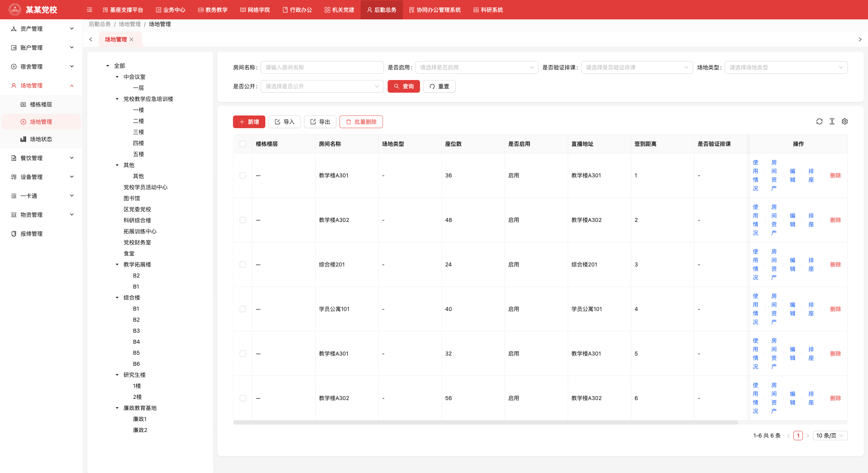The width and height of the screenshot is (868, 473).
Task: Collapse the 综合楼 tree node
Action: pyautogui.click(x=117, y=298)
